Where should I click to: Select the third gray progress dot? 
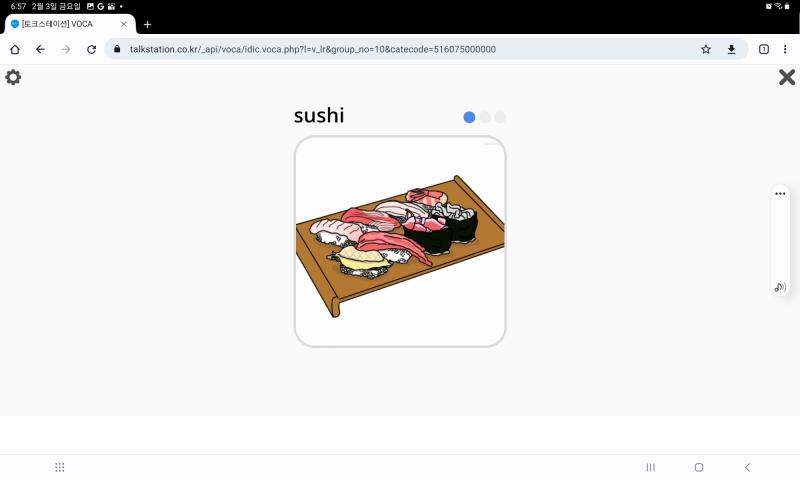pyautogui.click(x=500, y=117)
